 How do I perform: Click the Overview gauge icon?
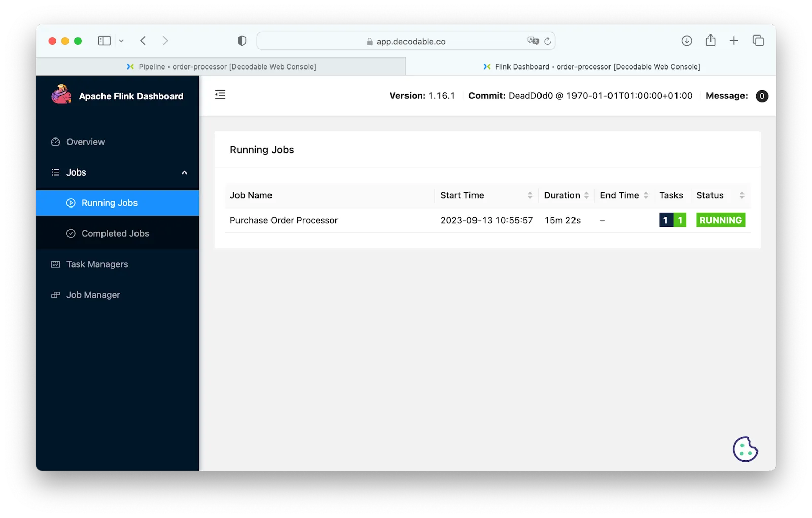[56, 142]
